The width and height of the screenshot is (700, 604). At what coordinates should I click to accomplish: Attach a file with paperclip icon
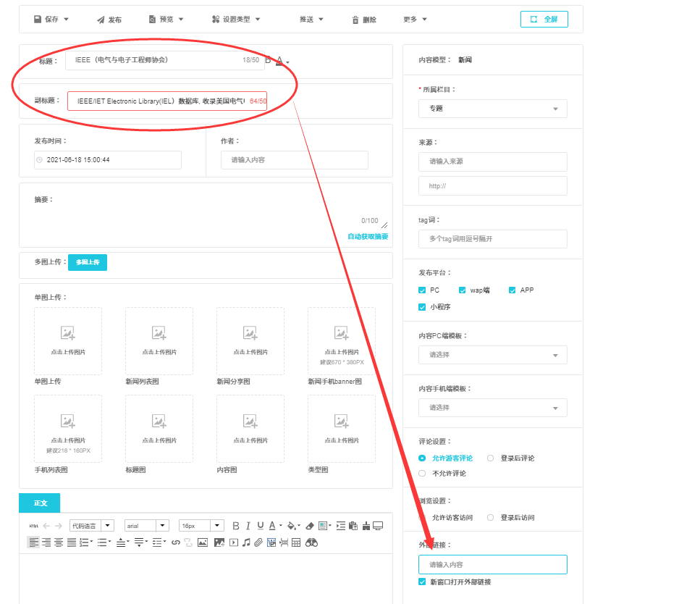click(x=258, y=542)
